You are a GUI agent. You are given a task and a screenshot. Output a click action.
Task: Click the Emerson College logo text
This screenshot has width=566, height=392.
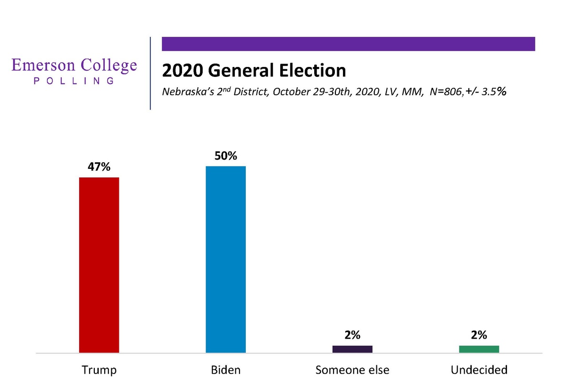[x=75, y=66]
